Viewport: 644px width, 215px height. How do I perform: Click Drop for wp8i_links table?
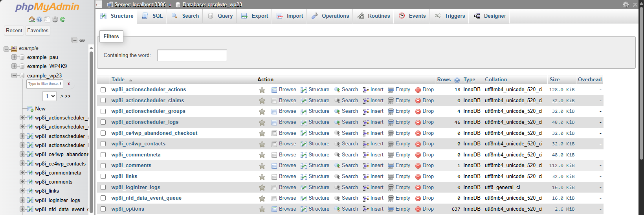tap(425, 176)
